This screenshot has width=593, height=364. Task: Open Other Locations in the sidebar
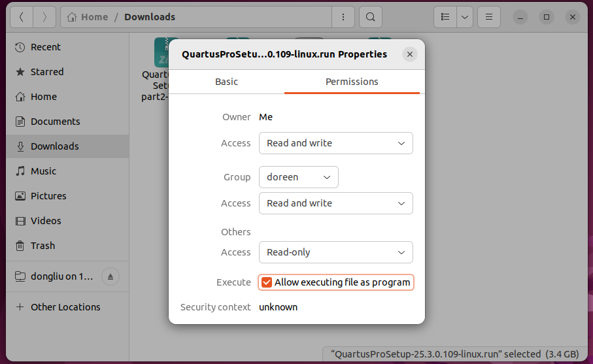click(x=67, y=307)
